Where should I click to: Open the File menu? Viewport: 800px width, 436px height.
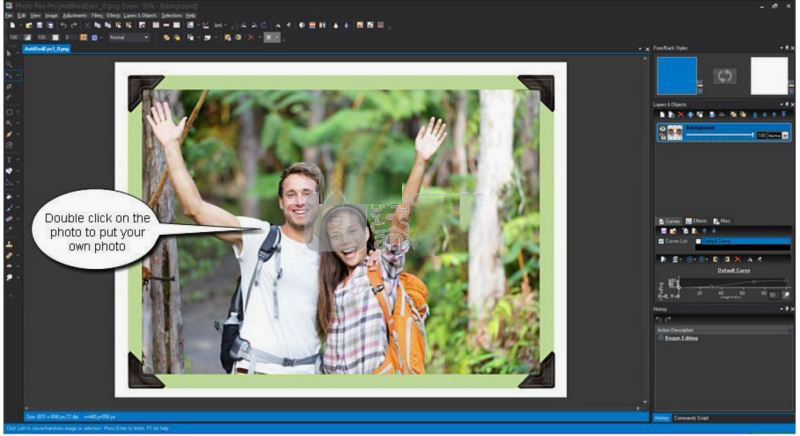coord(9,16)
